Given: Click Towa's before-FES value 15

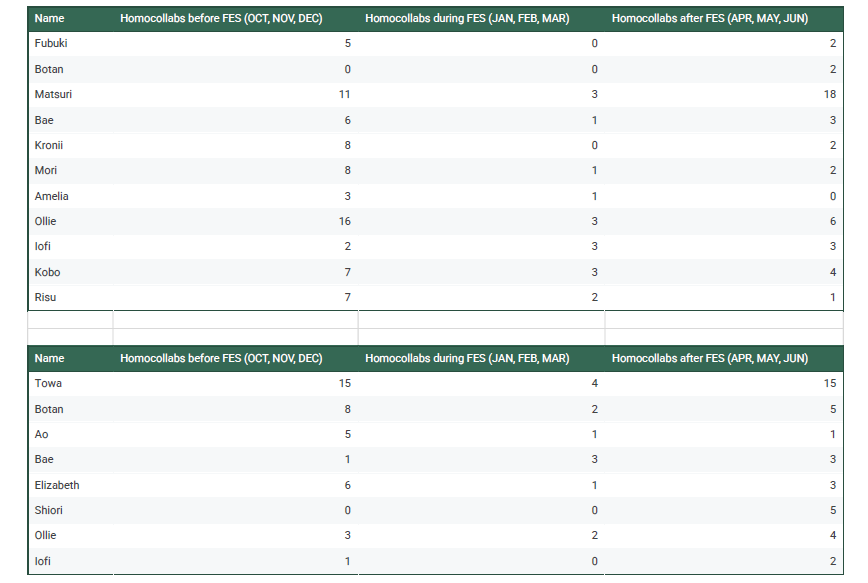Looking at the screenshot, I should point(345,383).
